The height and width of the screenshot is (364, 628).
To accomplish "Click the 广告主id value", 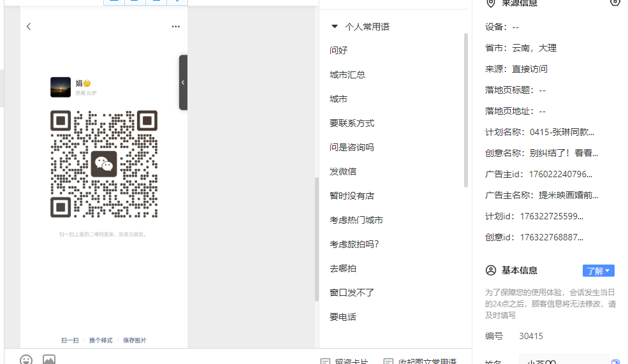I will pos(560,174).
